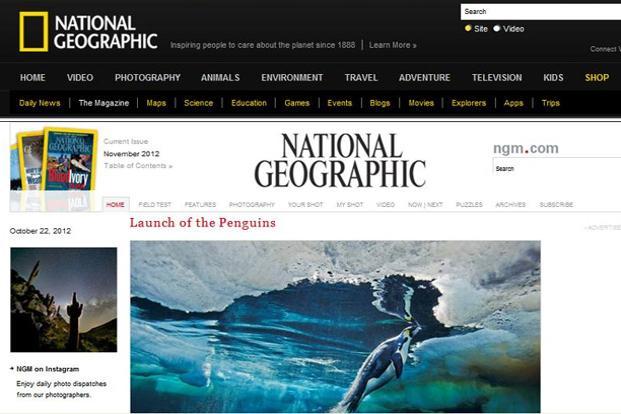Switch to the Your Shot tab
Viewport: 621px width, 414px height.
click(x=305, y=204)
